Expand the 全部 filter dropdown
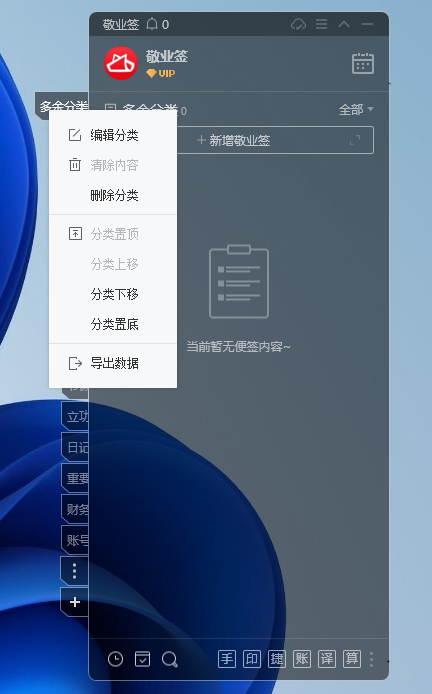432x694 pixels. coord(356,109)
